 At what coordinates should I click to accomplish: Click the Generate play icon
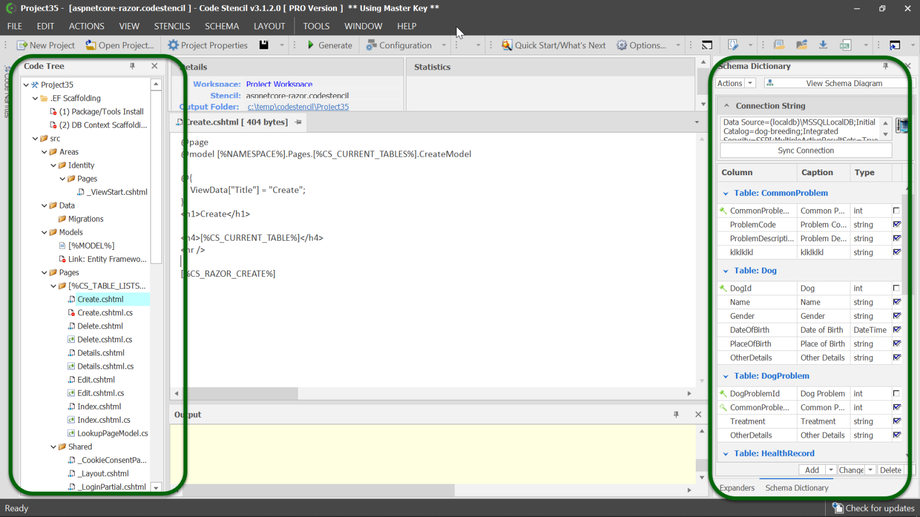click(311, 45)
